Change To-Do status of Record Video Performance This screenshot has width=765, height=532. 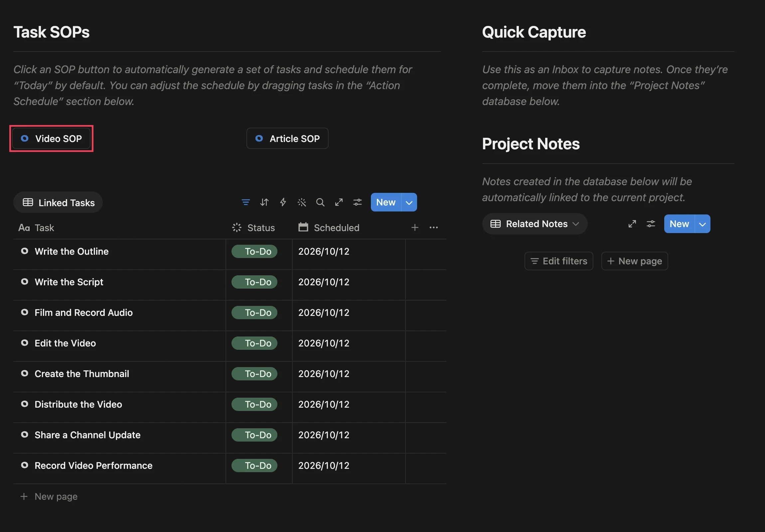coord(254,466)
